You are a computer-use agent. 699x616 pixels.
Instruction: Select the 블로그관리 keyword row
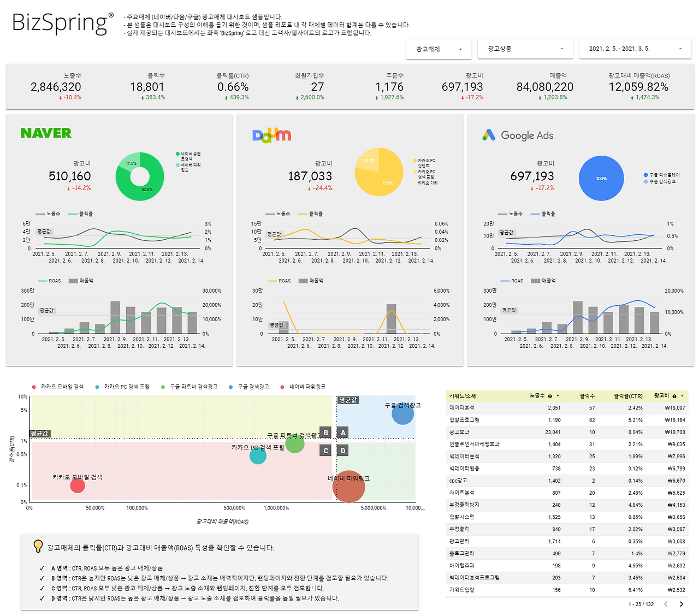pyautogui.click(x=567, y=553)
